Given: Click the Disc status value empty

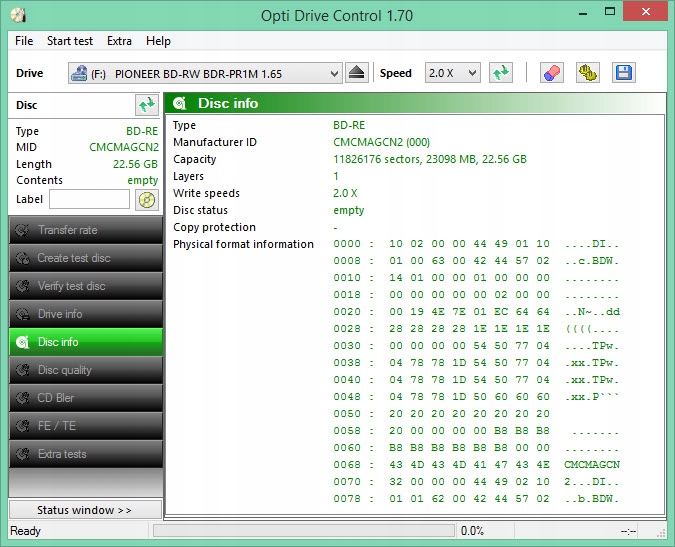Looking at the screenshot, I should 349,210.
